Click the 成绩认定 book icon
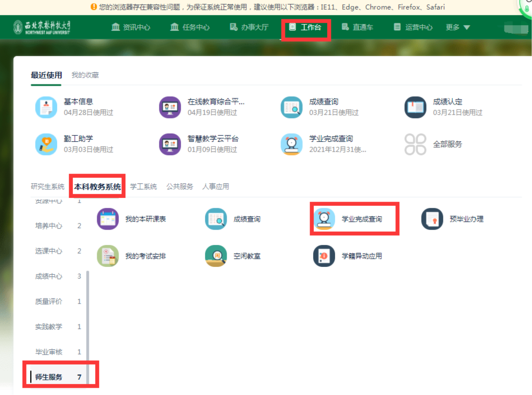The height and width of the screenshot is (395, 532). tap(415, 107)
